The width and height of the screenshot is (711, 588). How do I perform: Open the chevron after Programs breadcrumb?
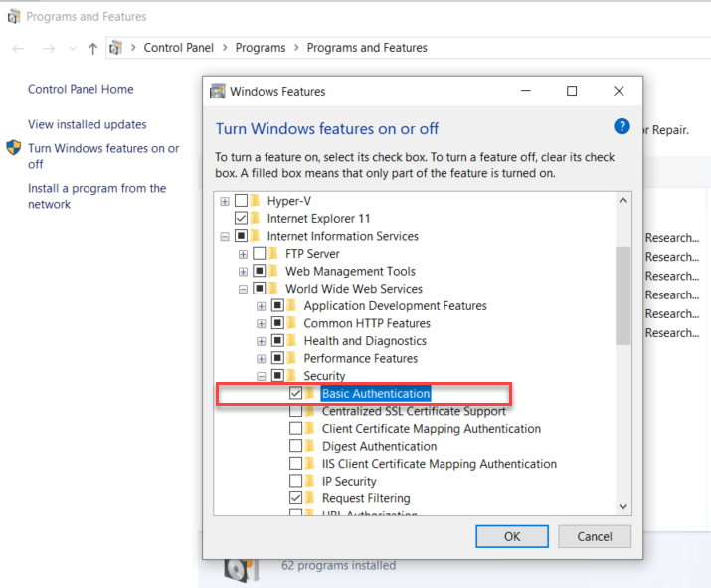click(x=296, y=48)
